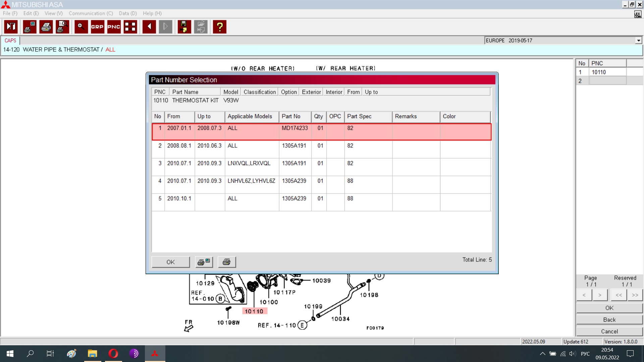The width and height of the screenshot is (644, 362).
Task: Select the CAPS tab
Action: coord(10,41)
